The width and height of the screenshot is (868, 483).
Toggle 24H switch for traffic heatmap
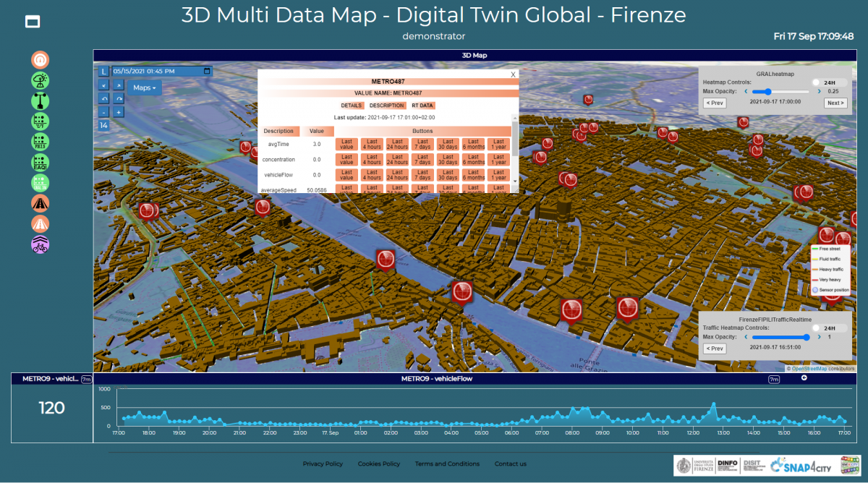point(819,328)
